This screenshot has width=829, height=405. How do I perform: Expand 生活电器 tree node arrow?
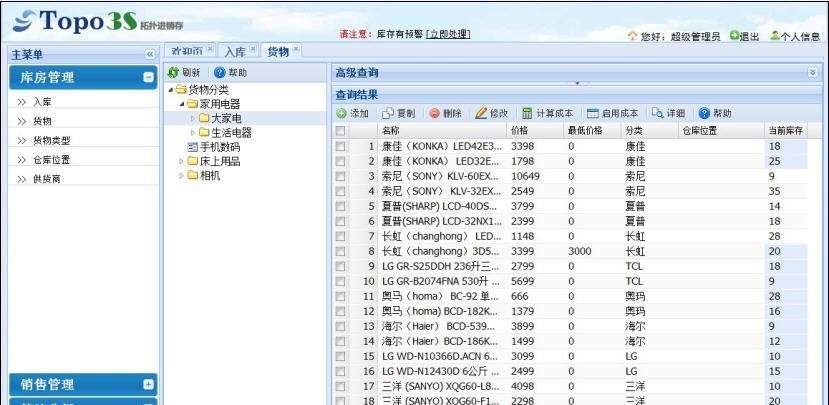[192, 133]
